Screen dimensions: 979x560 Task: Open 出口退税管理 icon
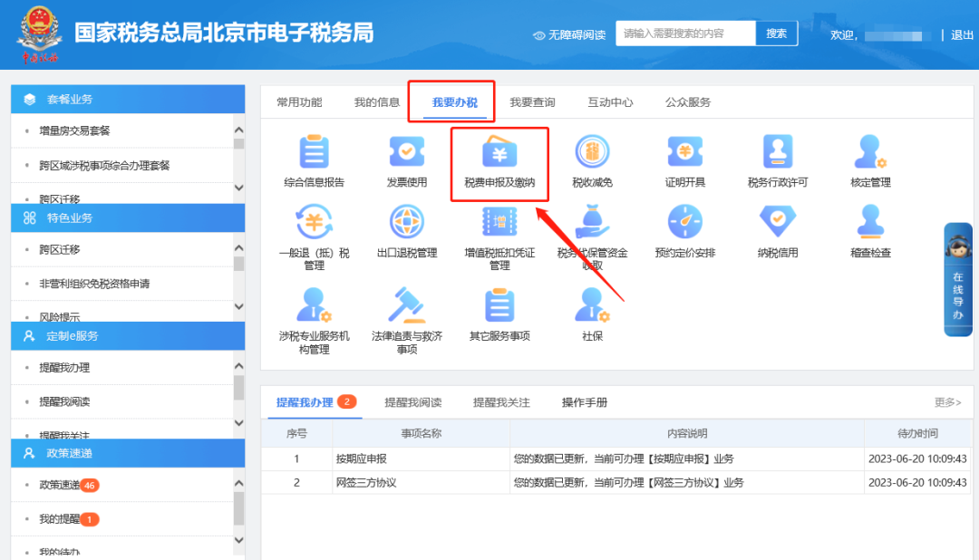(x=406, y=222)
